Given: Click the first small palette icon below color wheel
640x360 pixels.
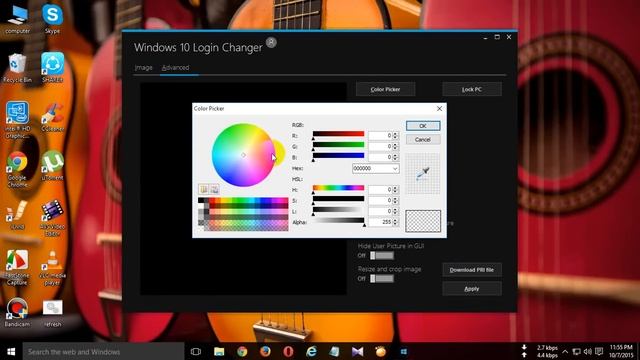Looking at the screenshot, I should click(x=204, y=189).
